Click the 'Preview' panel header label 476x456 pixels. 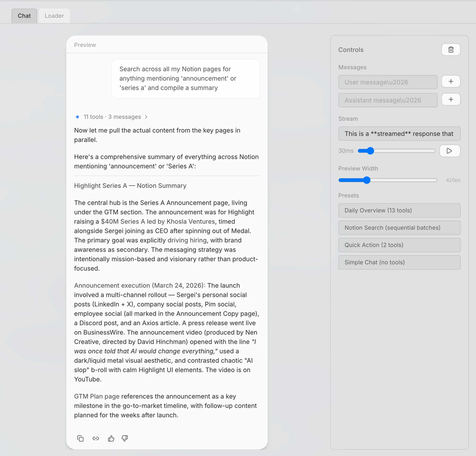click(85, 45)
